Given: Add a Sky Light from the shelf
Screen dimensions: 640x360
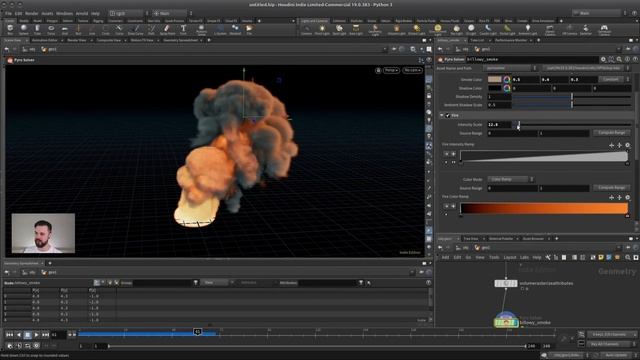Looking at the screenshot, I should (x=456, y=29).
